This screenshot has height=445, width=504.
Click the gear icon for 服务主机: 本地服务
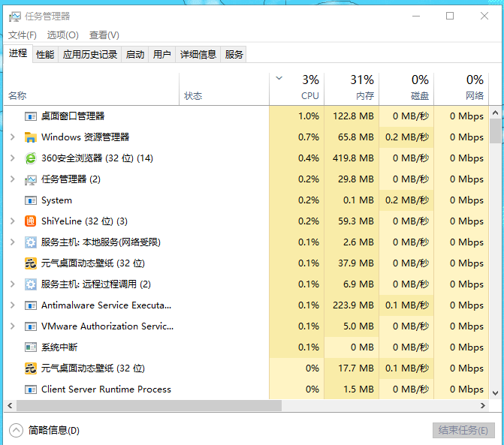pyautogui.click(x=31, y=242)
